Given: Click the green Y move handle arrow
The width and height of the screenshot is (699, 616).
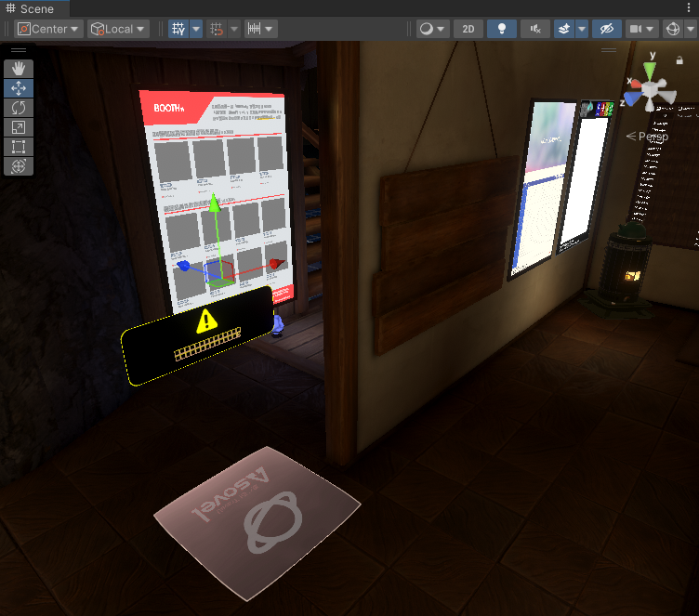Looking at the screenshot, I should [x=215, y=202].
